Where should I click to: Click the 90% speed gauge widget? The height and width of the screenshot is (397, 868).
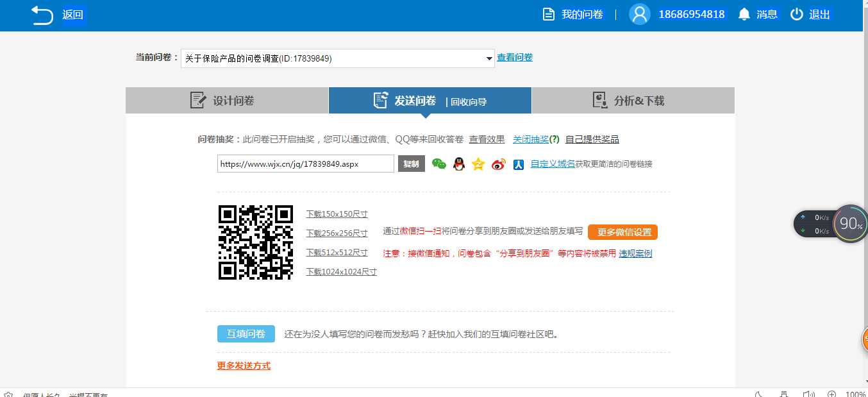(x=851, y=223)
